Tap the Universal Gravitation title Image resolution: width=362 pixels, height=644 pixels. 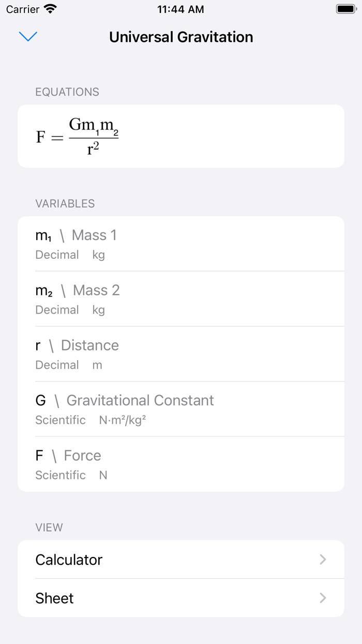tap(180, 37)
